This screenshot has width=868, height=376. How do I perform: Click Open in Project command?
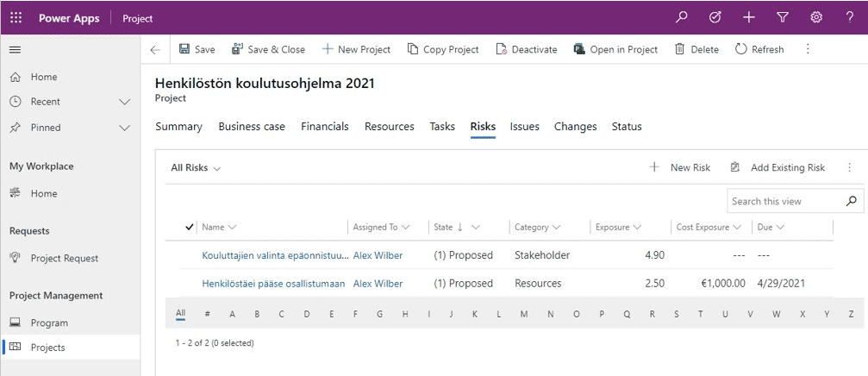pyautogui.click(x=615, y=50)
